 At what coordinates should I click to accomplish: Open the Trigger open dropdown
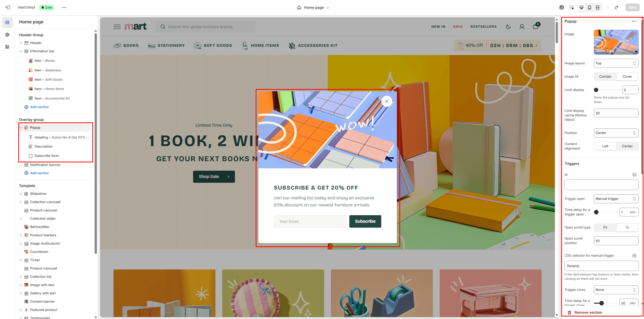pos(616,199)
